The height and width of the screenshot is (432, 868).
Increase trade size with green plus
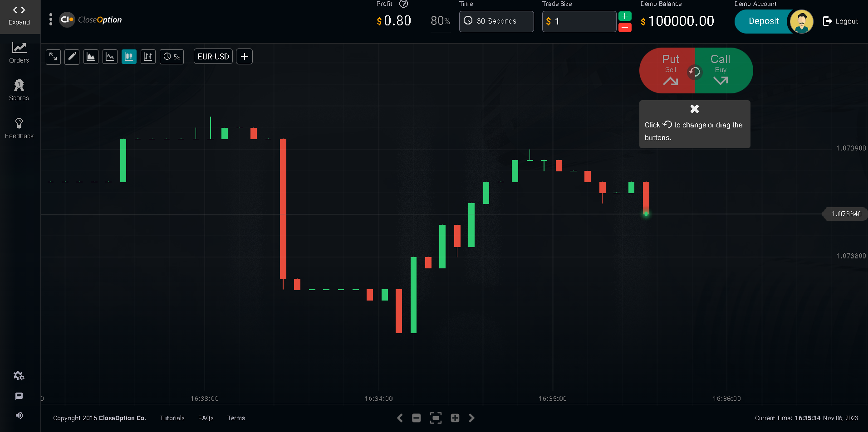[x=625, y=16]
